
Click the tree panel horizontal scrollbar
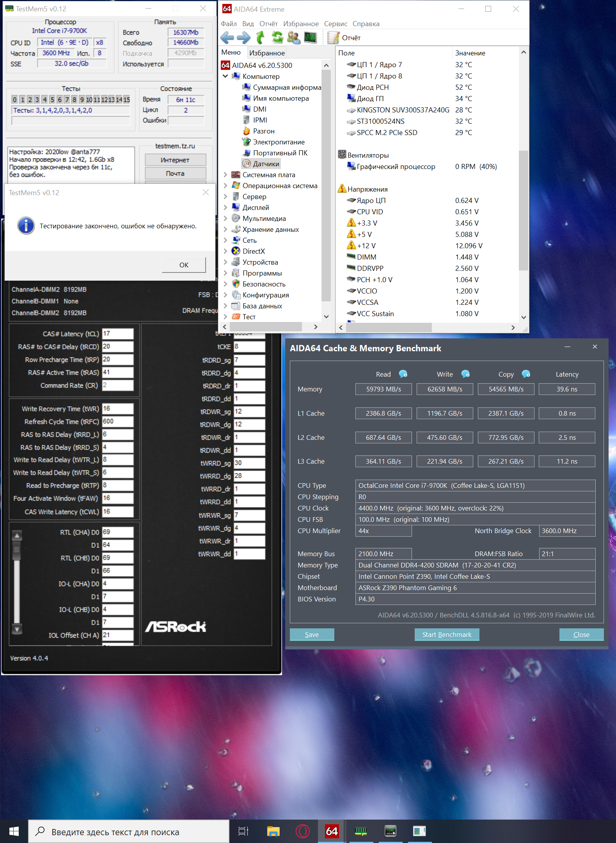click(x=265, y=327)
